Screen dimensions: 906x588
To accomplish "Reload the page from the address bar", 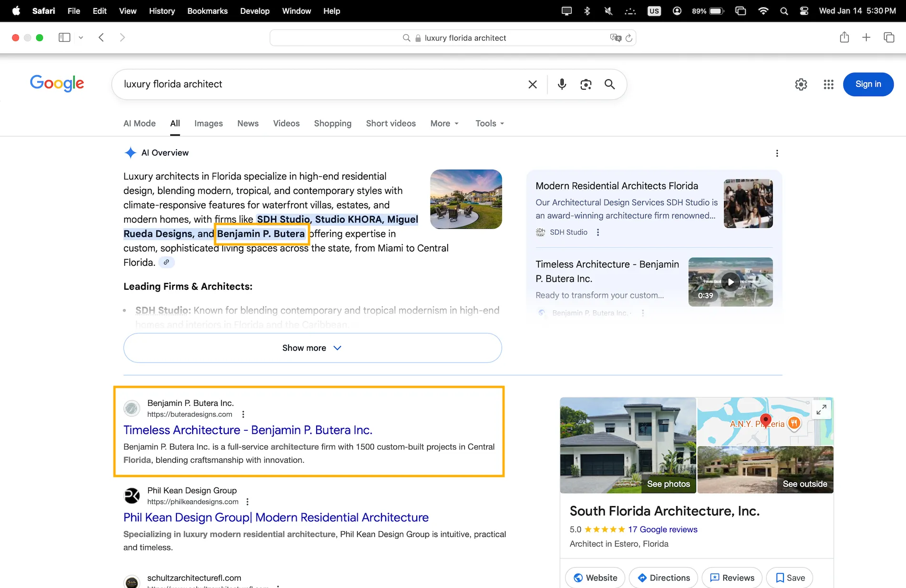I will tap(628, 38).
